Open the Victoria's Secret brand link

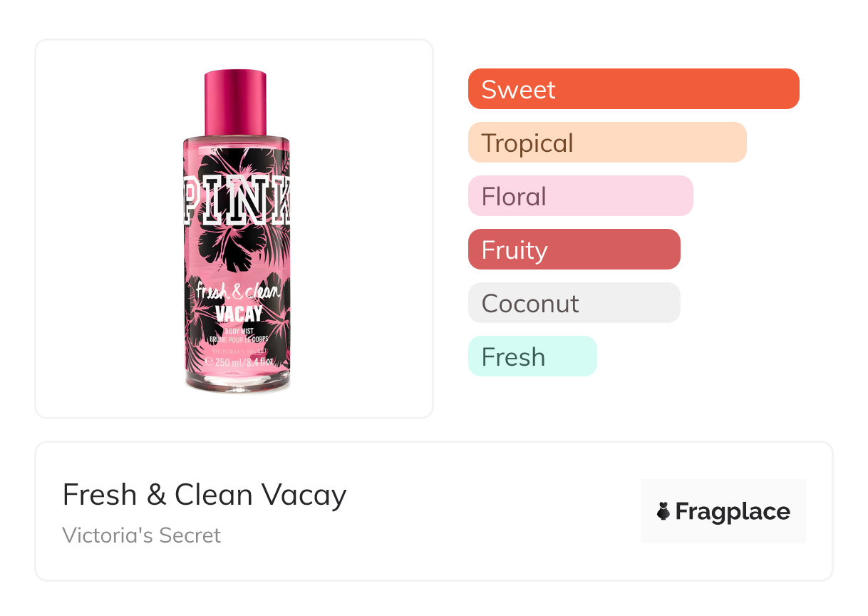[x=141, y=535]
